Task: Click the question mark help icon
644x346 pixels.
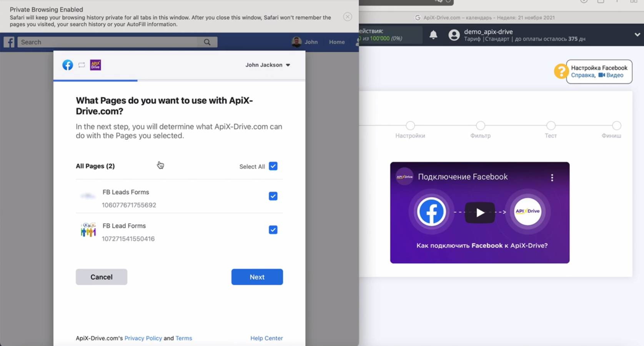Action: [561, 71]
